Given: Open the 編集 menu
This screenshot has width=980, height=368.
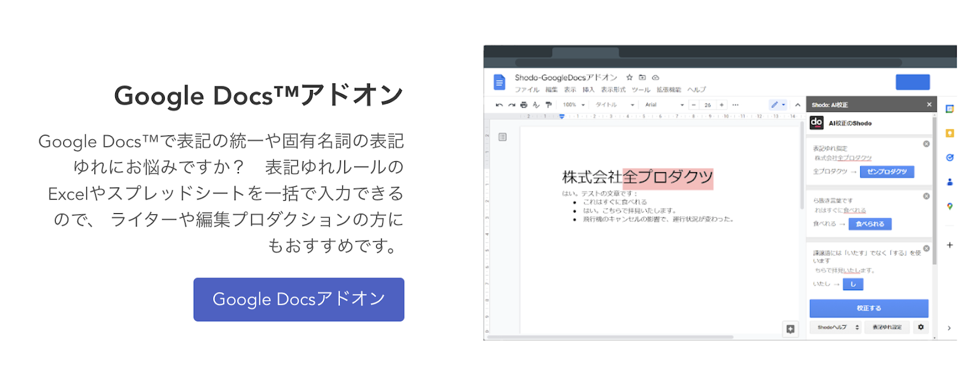Looking at the screenshot, I should pos(552,89).
